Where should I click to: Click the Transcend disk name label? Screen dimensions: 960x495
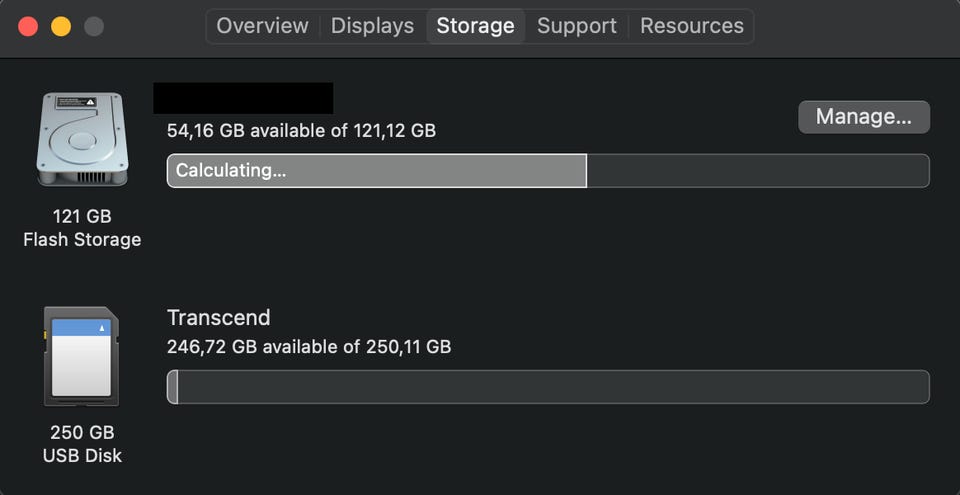pos(218,318)
